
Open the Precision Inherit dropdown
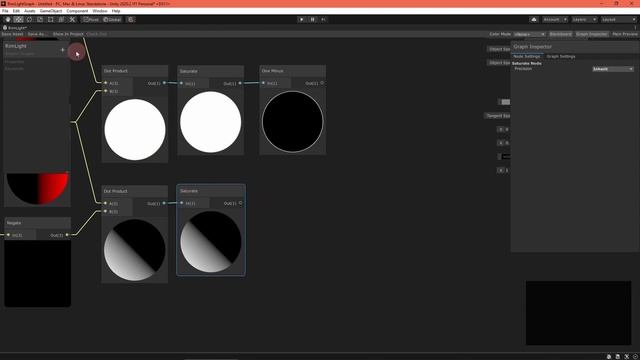[613, 69]
